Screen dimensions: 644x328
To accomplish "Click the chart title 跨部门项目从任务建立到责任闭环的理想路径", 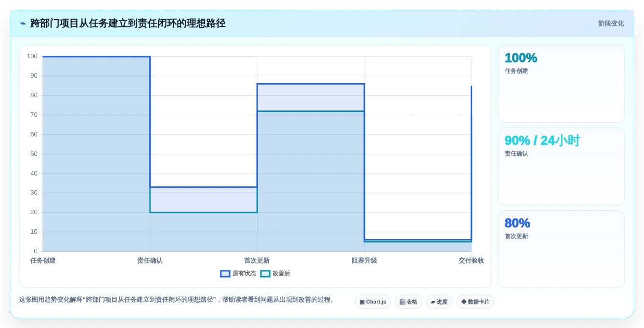I will pyautogui.click(x=128, y=23).
